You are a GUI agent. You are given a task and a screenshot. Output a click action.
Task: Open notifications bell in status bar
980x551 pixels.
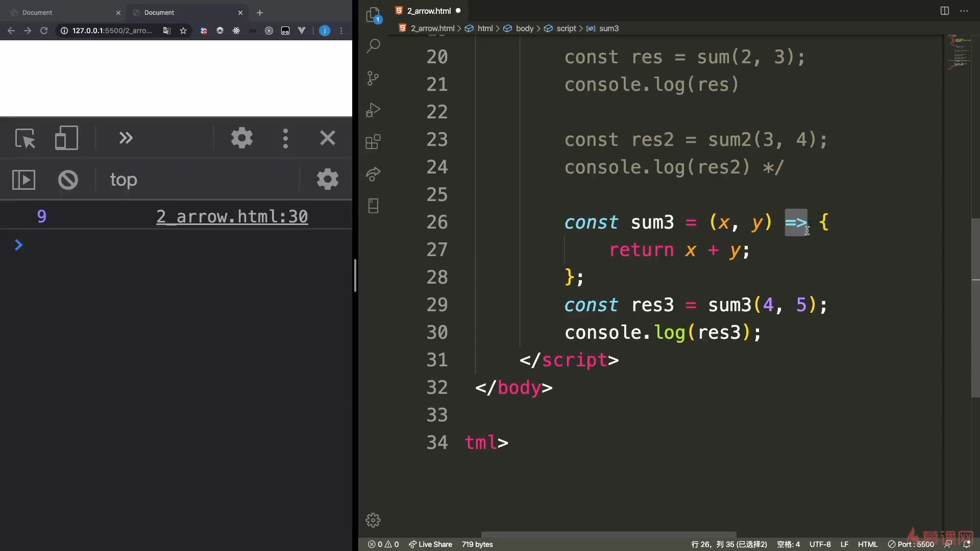tap(966, 544)
